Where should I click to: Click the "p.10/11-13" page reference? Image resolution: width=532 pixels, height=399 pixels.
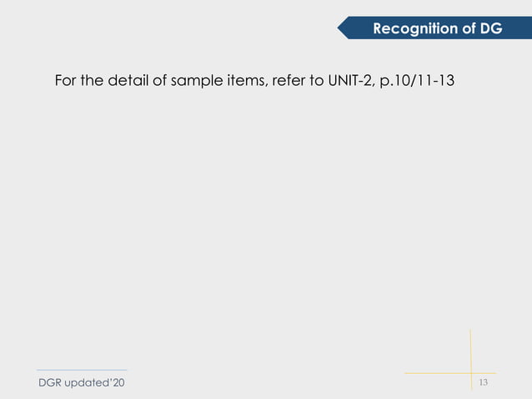(x=417, y=81)
